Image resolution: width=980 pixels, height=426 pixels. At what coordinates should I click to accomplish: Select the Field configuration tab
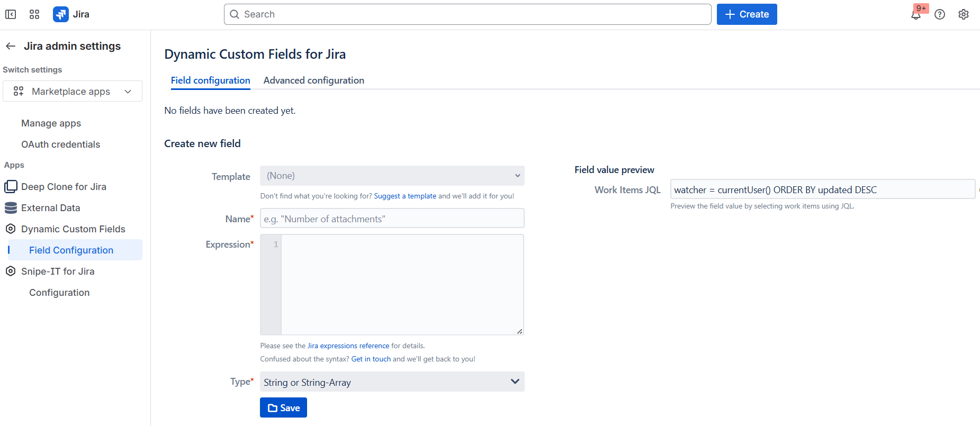pyautogui.click(x=210, y=80)
